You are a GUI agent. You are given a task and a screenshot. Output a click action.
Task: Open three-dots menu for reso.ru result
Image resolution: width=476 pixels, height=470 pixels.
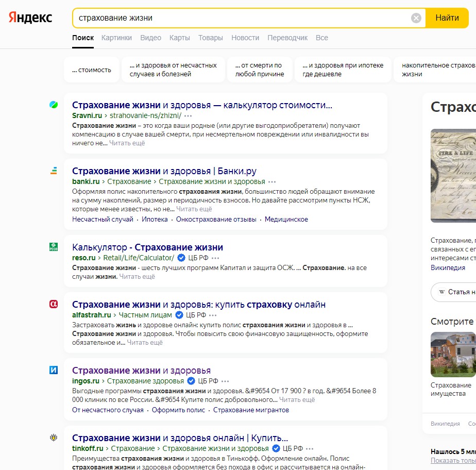tap(215, 258)
